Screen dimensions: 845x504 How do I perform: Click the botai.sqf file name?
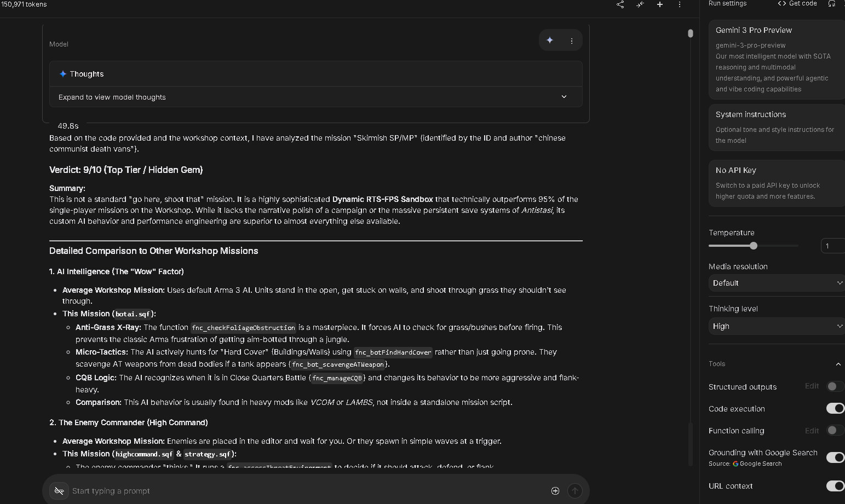pos(133,314)
